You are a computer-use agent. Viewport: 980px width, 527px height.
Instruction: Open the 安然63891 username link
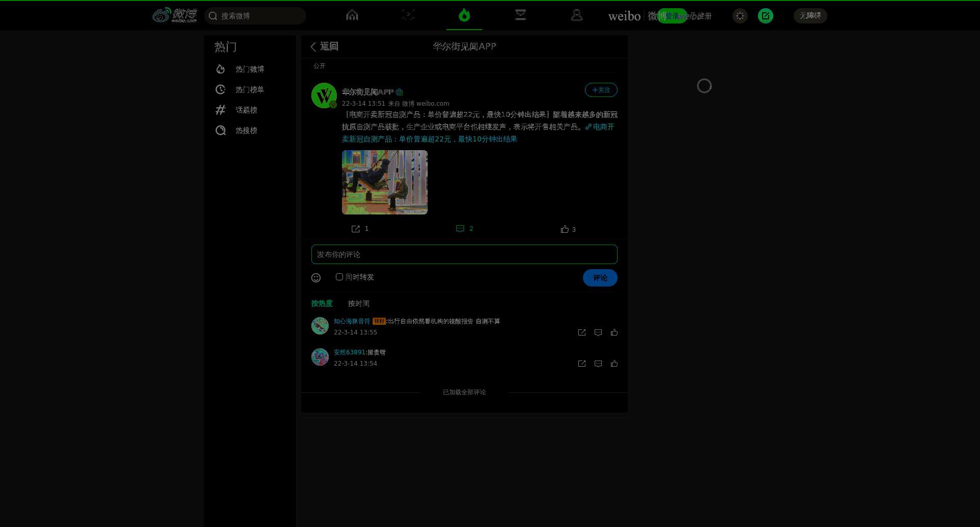point(350,352)
